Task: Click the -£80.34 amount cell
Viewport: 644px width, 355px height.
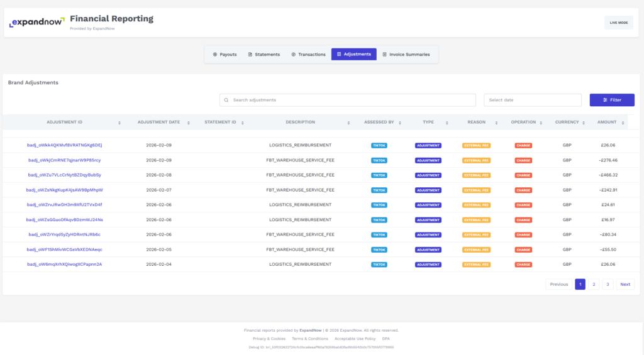Action: pos(608,235)
